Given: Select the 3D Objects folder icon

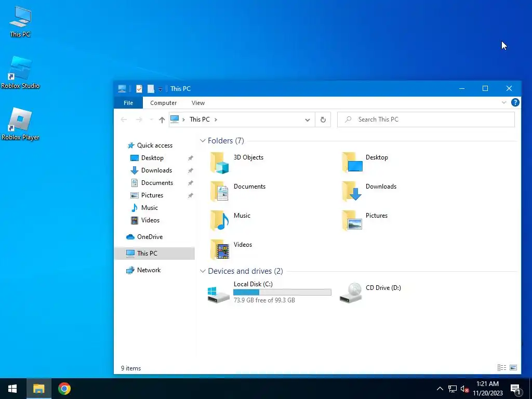Looking at the screenshot, I should (220, 163).
